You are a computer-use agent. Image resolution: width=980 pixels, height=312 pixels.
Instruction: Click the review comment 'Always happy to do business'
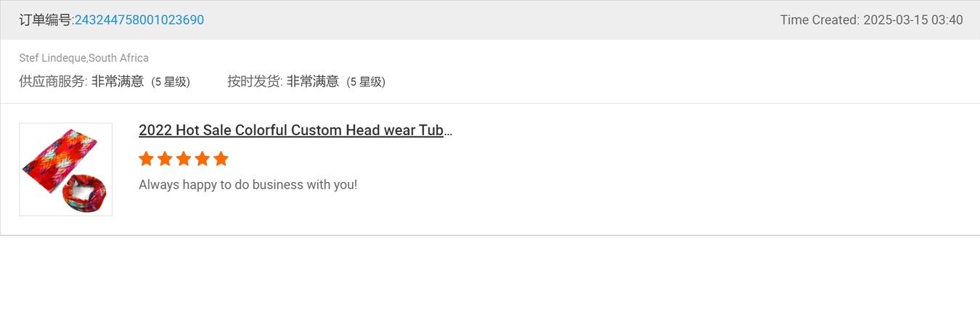[248, 185]
